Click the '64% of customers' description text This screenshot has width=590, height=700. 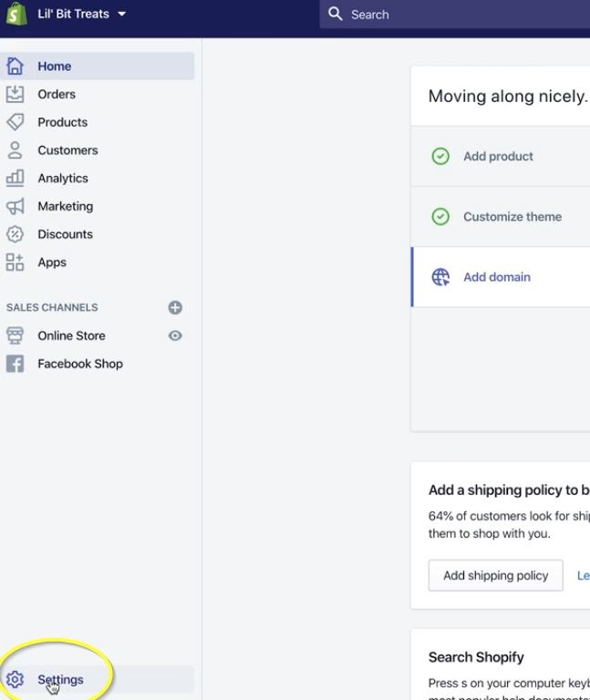(509, 525)
